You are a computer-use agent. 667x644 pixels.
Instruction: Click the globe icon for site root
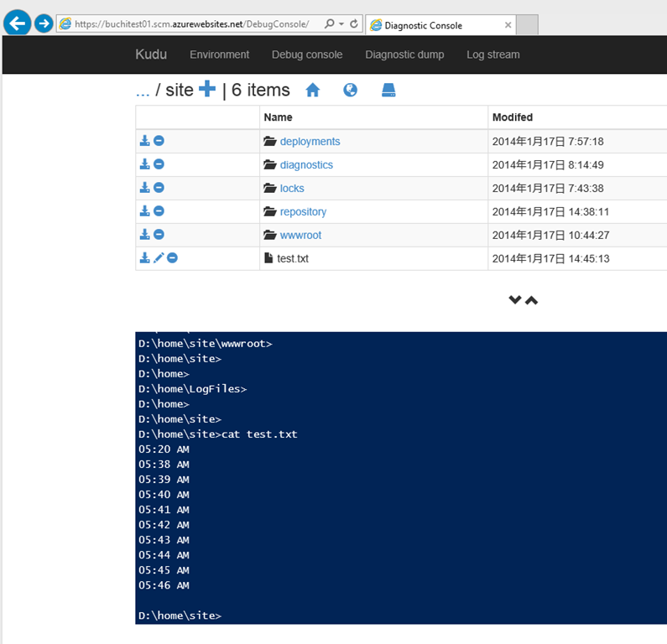pyautogui.click(x=350, y=90)
